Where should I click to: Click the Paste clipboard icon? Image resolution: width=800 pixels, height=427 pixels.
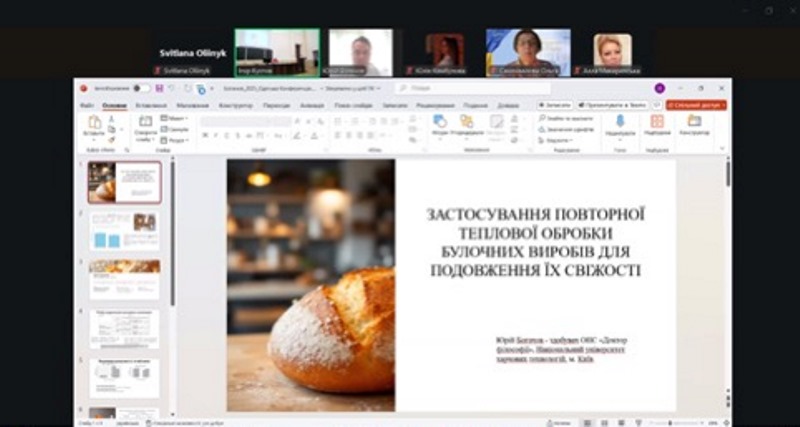click(x=94, y=124)
